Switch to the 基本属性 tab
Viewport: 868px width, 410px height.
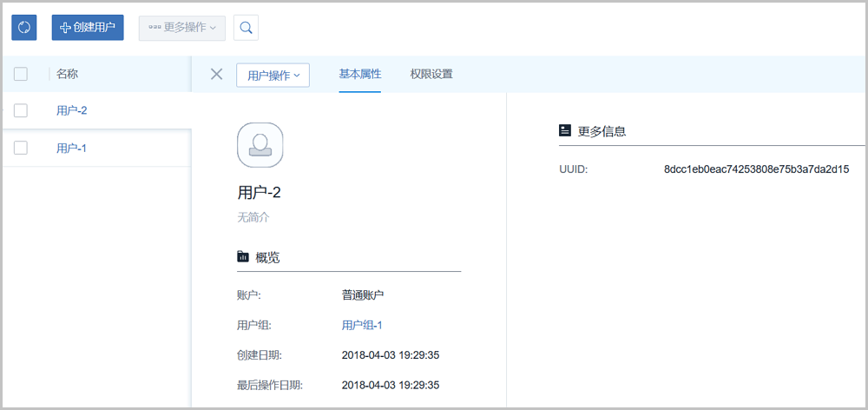tap(359, 75)
